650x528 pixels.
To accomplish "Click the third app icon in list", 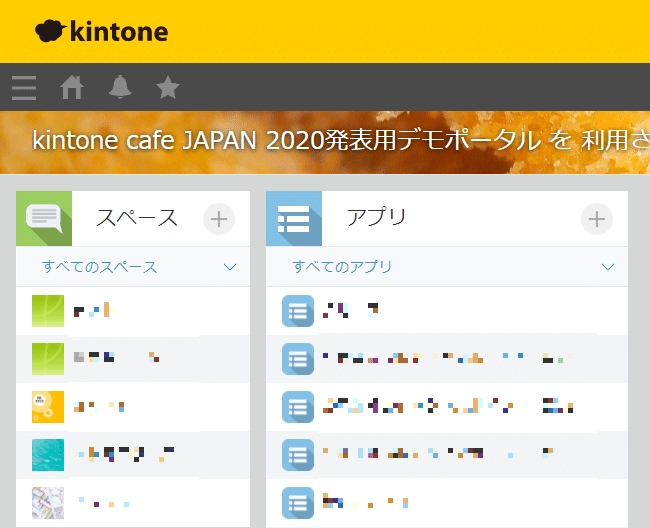I will pyautogui.click(x=298, y=407).
